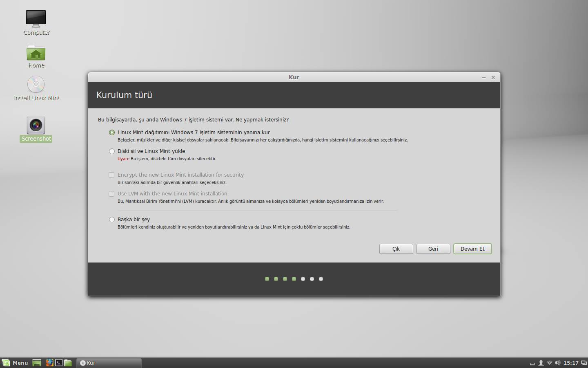Click the 'Belgeler, müzikler' description text
Viewport: 588px width, 368px height.
263,140
